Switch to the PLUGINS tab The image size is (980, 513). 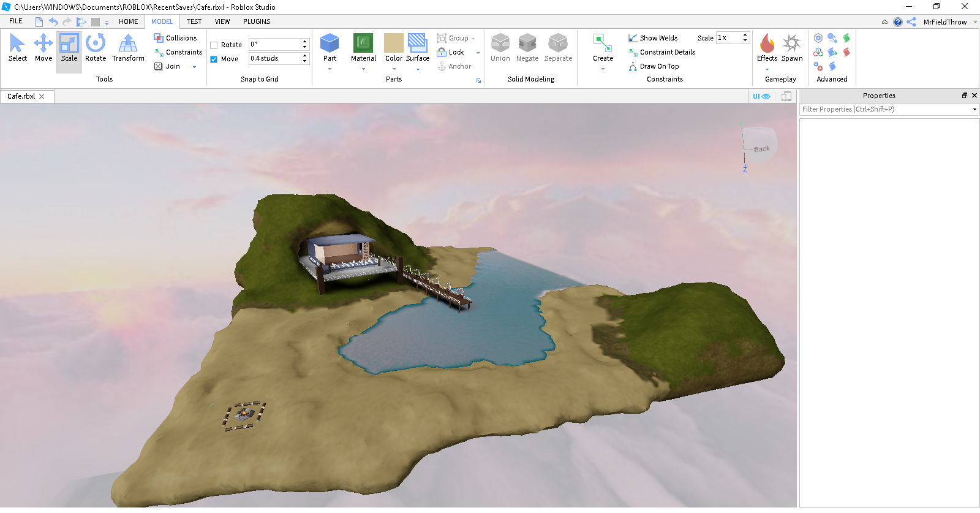[257, 21]
